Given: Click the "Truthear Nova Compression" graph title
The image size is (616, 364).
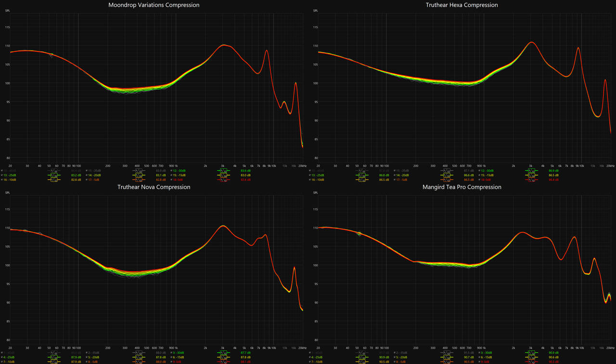Looking at the screenshot, I should 154,187.
